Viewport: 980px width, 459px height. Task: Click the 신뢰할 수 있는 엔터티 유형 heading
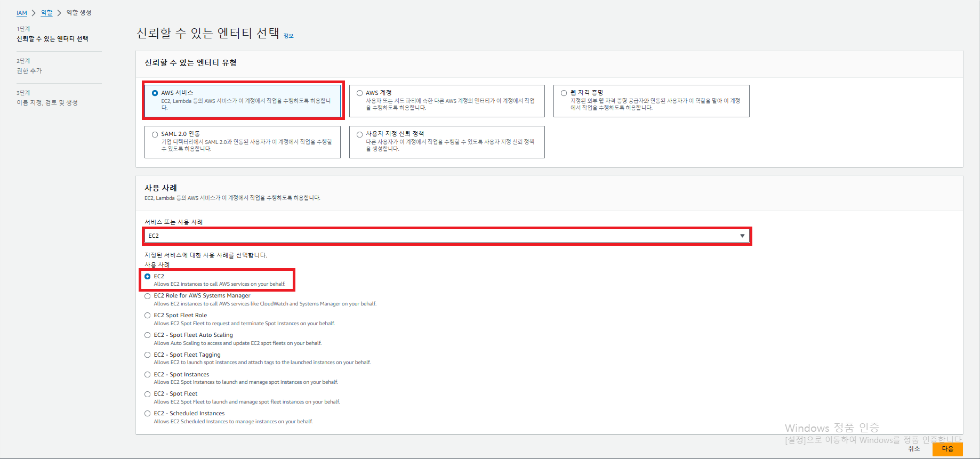[x=191, y=63]
